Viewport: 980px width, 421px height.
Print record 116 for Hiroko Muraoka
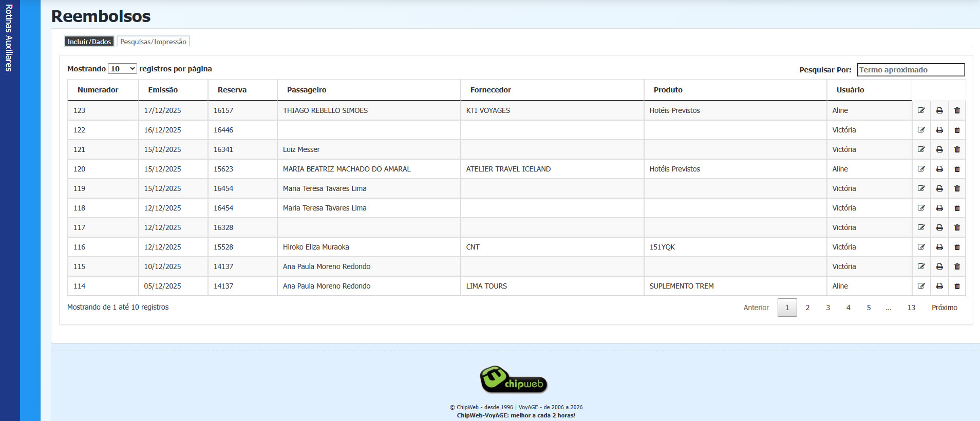pyautogui.click(x=939, y=247)
